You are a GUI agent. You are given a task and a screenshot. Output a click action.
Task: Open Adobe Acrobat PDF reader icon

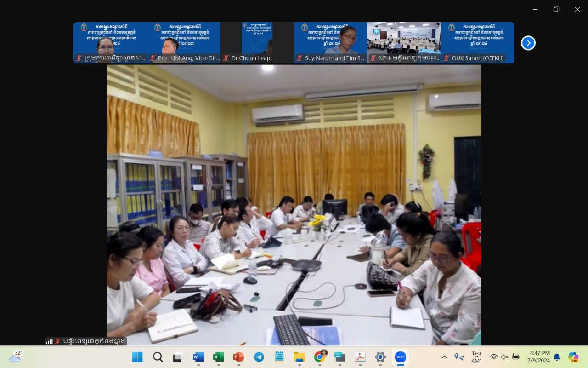point(360,357)
